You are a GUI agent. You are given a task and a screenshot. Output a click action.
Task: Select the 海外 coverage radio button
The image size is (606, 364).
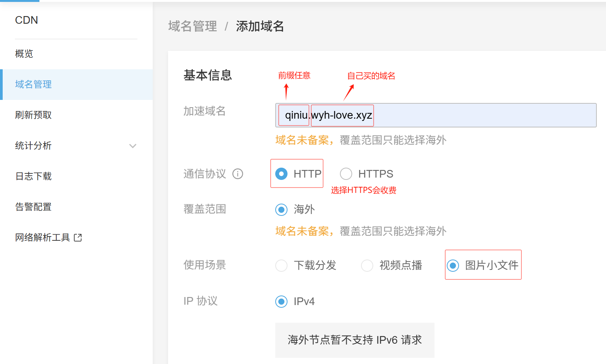[x=281, y=210]
